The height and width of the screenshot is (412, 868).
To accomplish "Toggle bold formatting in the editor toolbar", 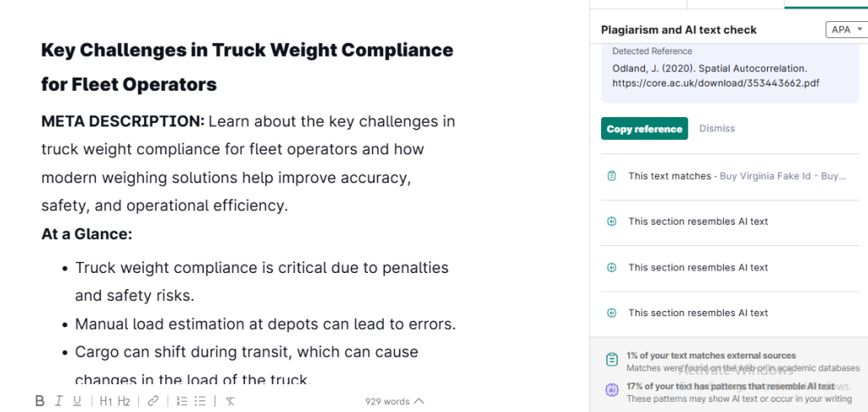I will tap(40, 401).
